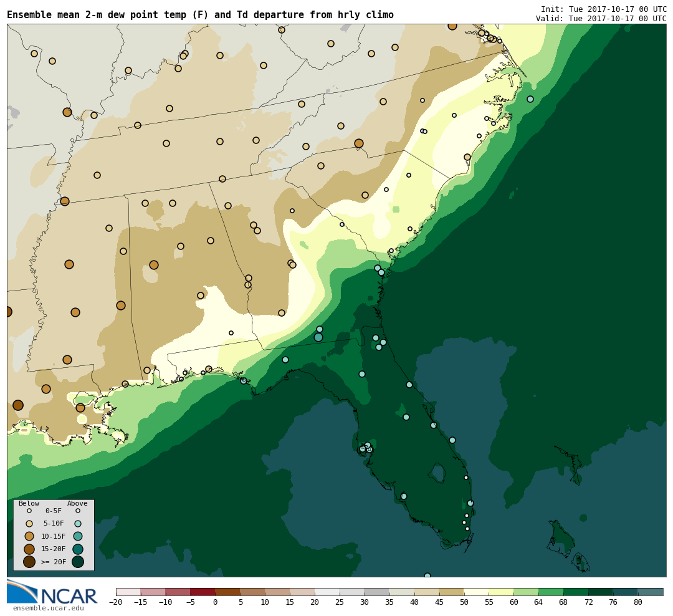
Task: Pick the medium green swatch between 64 and 68
Action: tap(551, 592)
